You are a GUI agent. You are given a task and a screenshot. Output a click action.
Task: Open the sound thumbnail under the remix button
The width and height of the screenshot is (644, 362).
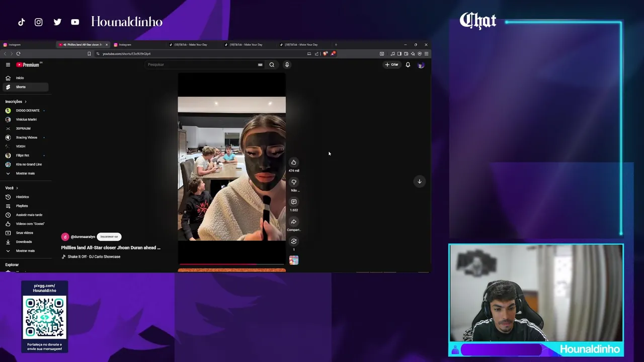click(294, 260)
